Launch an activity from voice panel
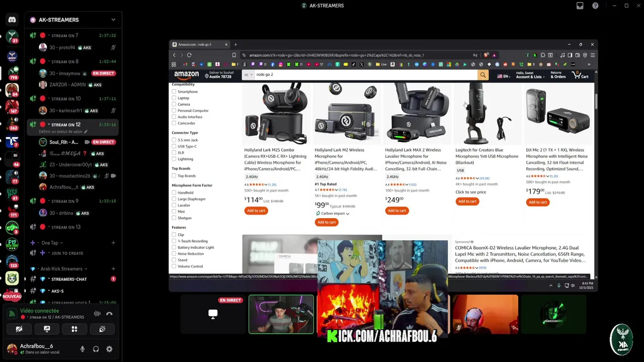This screenshot has width=644, height=362. 74,329
